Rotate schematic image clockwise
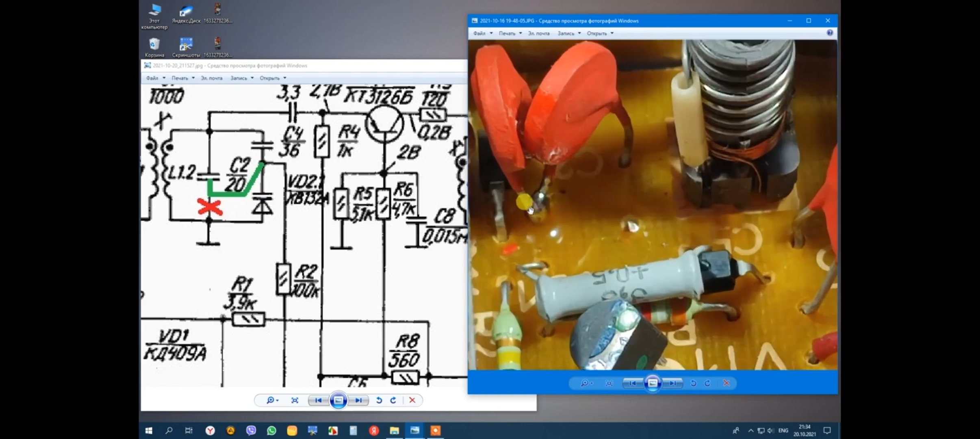The image size is (980, 439). point(393,400)
